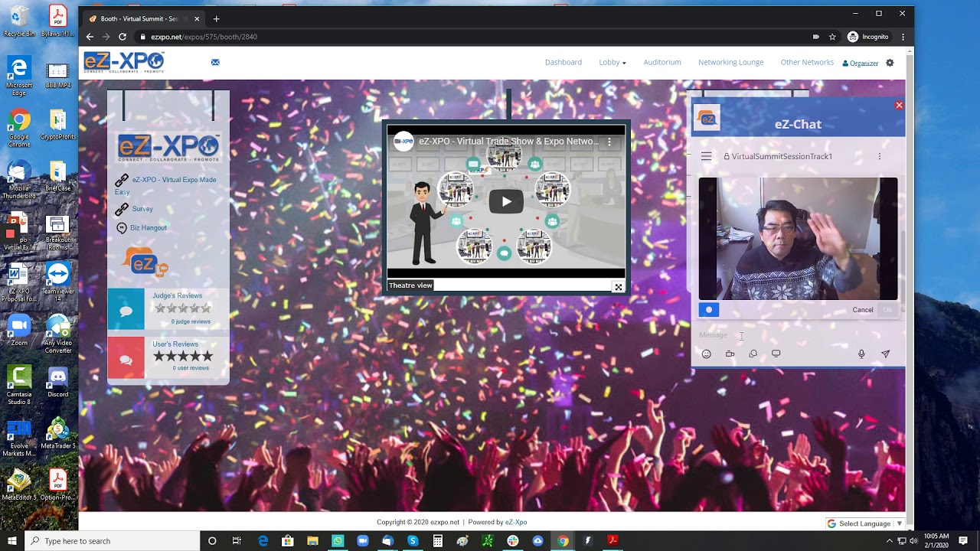
Task: Open Other Networks menu item
Action: [807, 62]
